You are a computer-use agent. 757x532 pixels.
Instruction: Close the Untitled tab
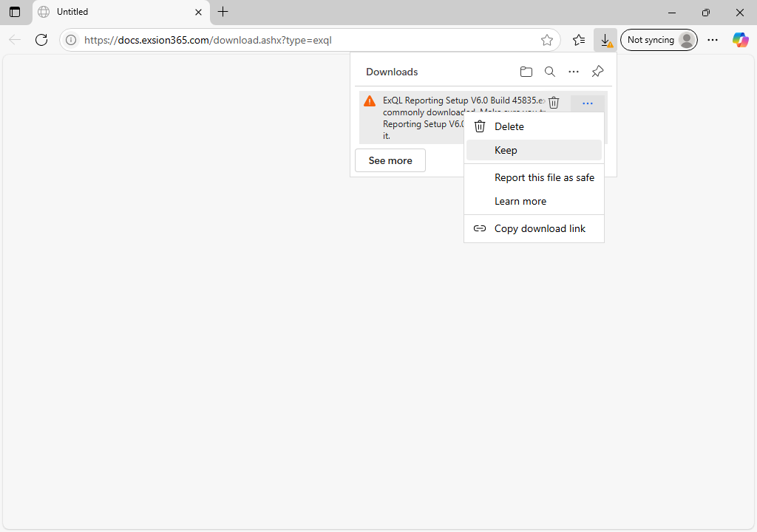pos(198,12)
